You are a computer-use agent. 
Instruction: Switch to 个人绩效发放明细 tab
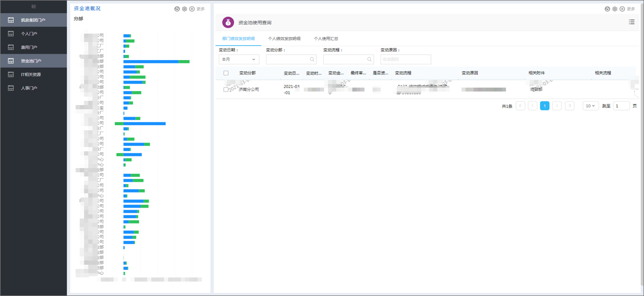[284, 39]
